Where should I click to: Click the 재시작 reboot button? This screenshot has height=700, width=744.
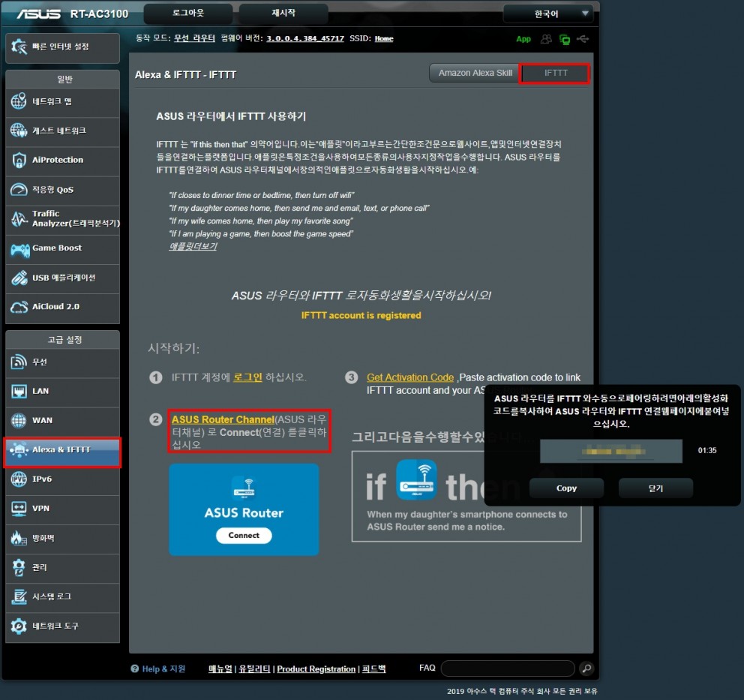pos(283,14)
